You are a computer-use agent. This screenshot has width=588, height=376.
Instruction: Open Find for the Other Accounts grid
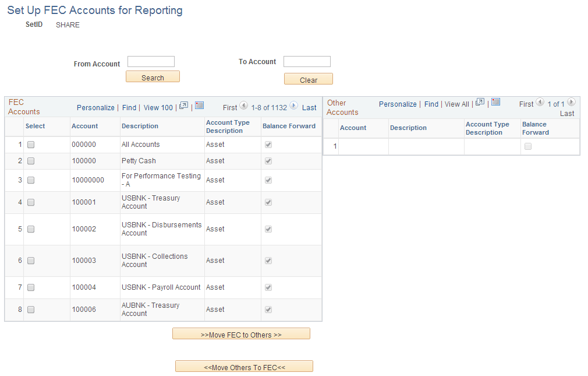tap(431, 104)
